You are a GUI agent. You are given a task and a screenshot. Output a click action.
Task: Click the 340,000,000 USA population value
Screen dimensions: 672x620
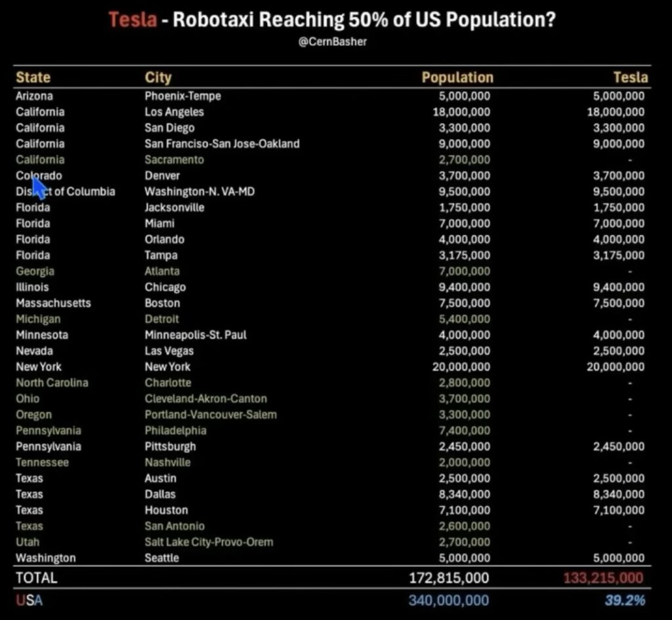click(449, 600)
